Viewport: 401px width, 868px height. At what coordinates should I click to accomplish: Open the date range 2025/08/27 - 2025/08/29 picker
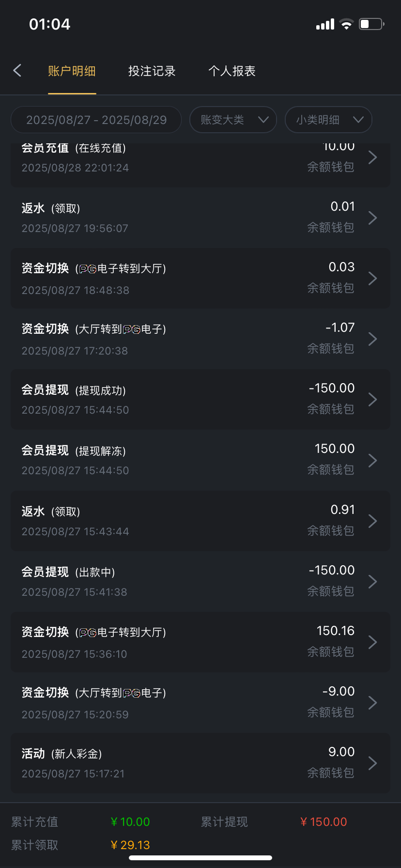[96, 120]
